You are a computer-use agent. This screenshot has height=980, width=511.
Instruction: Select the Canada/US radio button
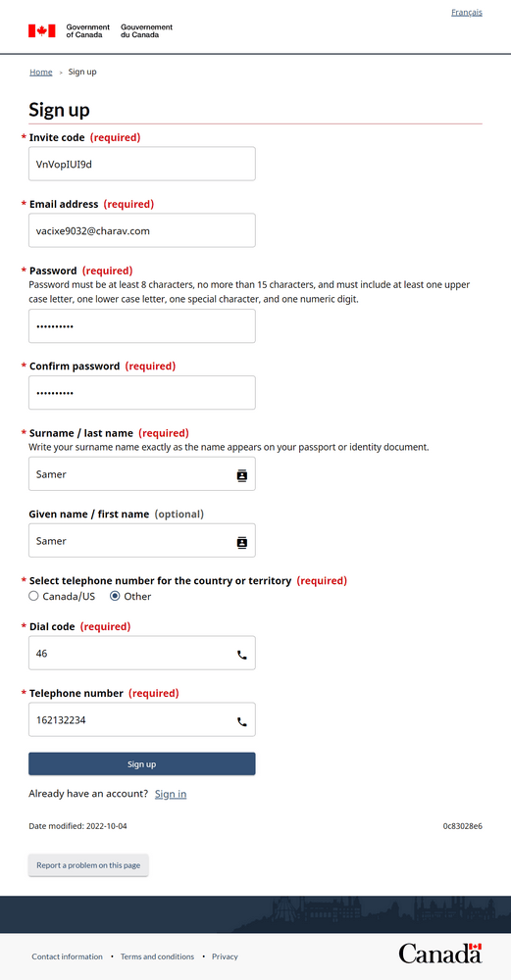(33, 596)
